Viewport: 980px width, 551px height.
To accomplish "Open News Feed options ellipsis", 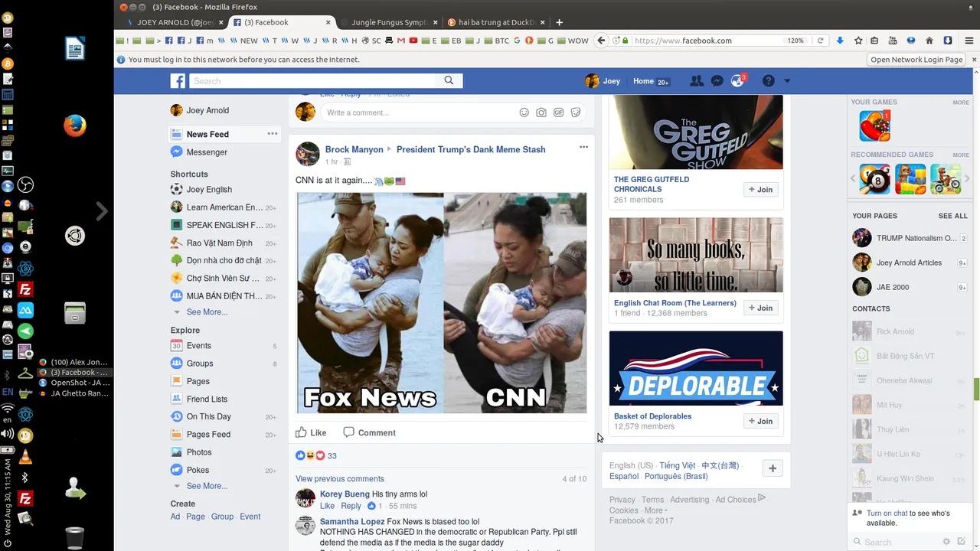I will pyautogui.click(x=272, y=133).
